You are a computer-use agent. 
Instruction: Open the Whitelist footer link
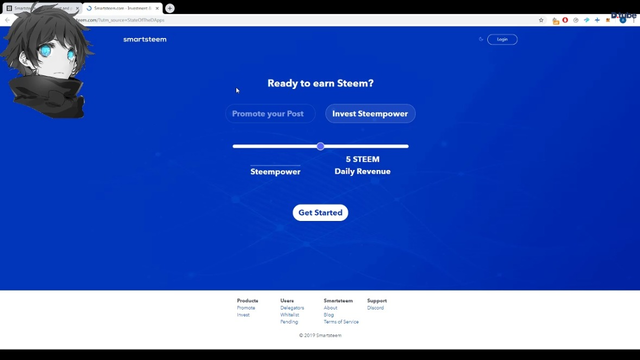tap(289, 315)
